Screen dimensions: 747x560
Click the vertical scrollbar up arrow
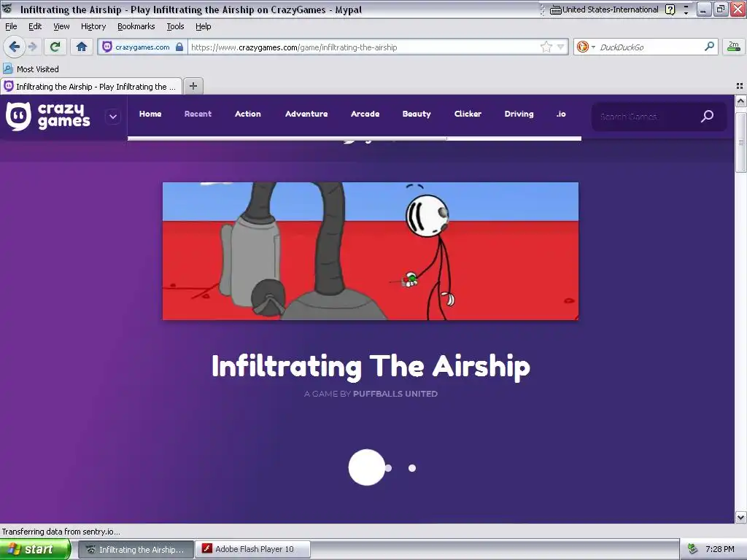click(x=740, y=101)
